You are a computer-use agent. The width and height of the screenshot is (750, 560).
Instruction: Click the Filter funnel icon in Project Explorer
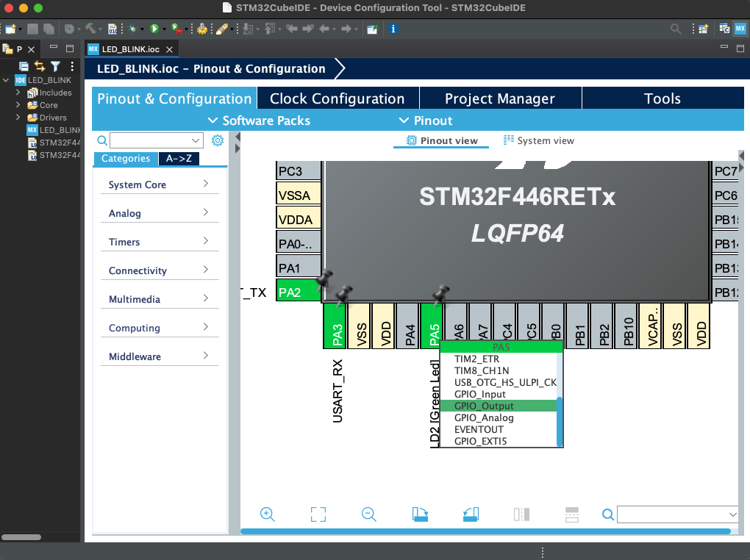coord(55,66)
